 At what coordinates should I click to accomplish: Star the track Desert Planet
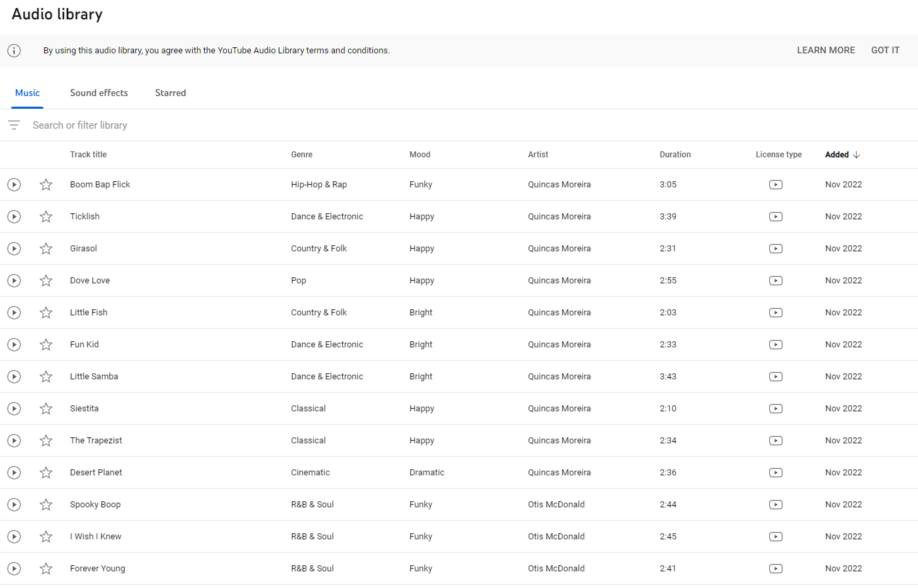tap(45, 472)
